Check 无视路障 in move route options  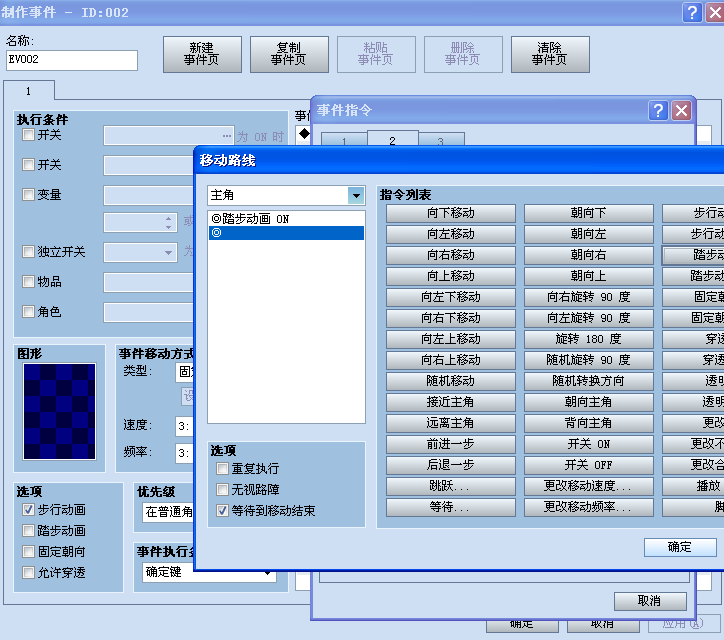click(x=222, y=489)
